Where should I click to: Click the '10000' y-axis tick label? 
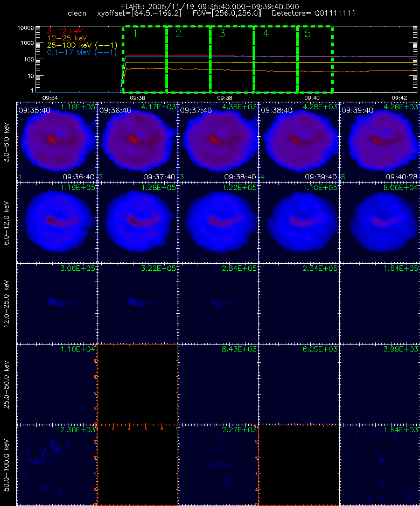(x=26, y=28)
